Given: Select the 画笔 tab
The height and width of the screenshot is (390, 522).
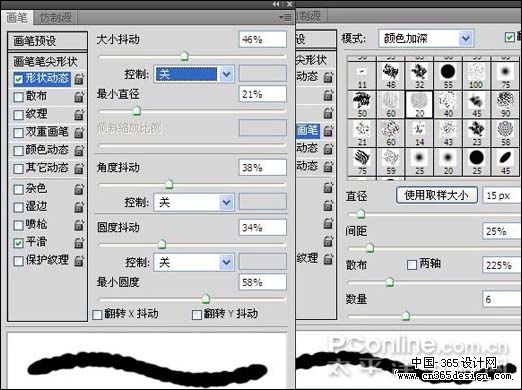Looking at the screenshot, I should [17, 18].
